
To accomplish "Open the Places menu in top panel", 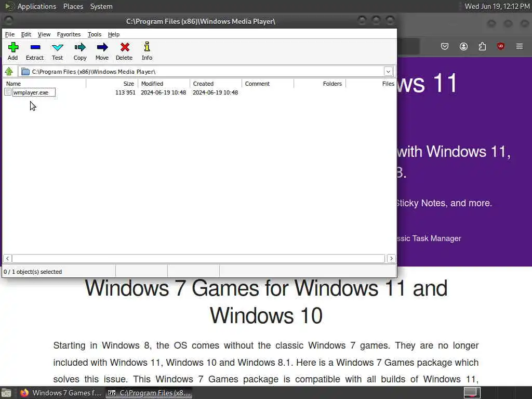I will point(73,6).
